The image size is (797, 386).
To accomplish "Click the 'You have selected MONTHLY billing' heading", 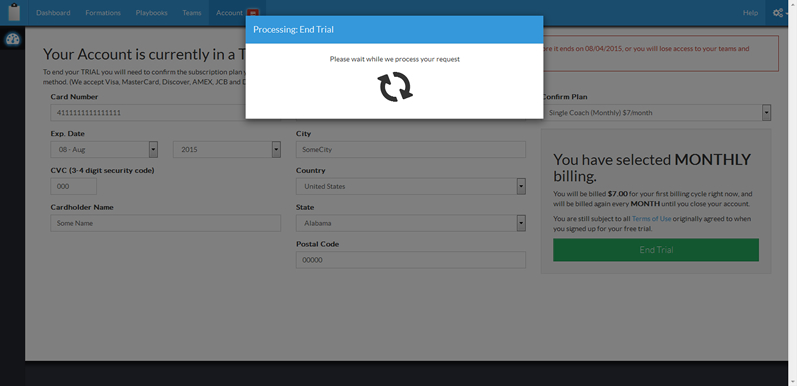I will point(652,167).
